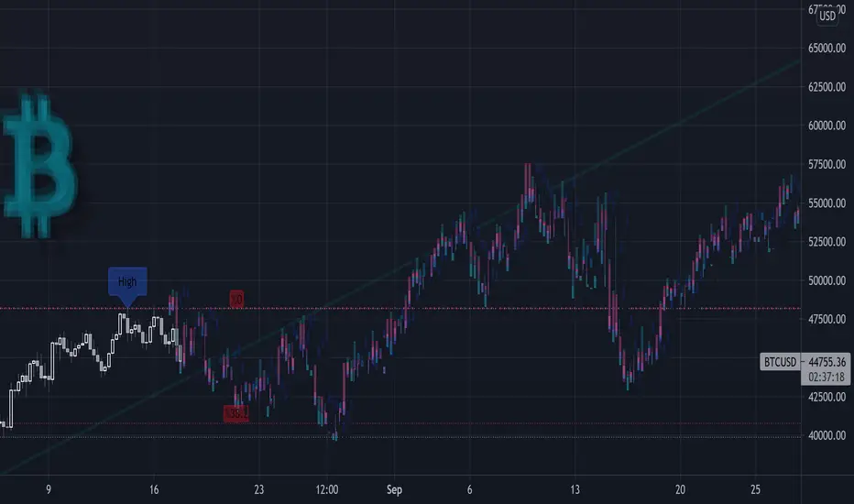Click the 57500.00 price axis label

point(827,164)
